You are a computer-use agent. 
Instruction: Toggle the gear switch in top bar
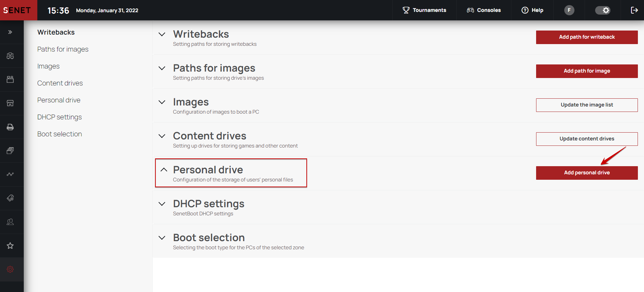click(603, 10)
